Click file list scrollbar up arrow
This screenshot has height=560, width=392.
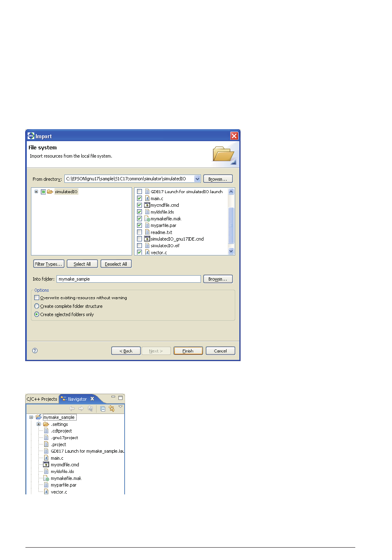(x=231, y=191)
